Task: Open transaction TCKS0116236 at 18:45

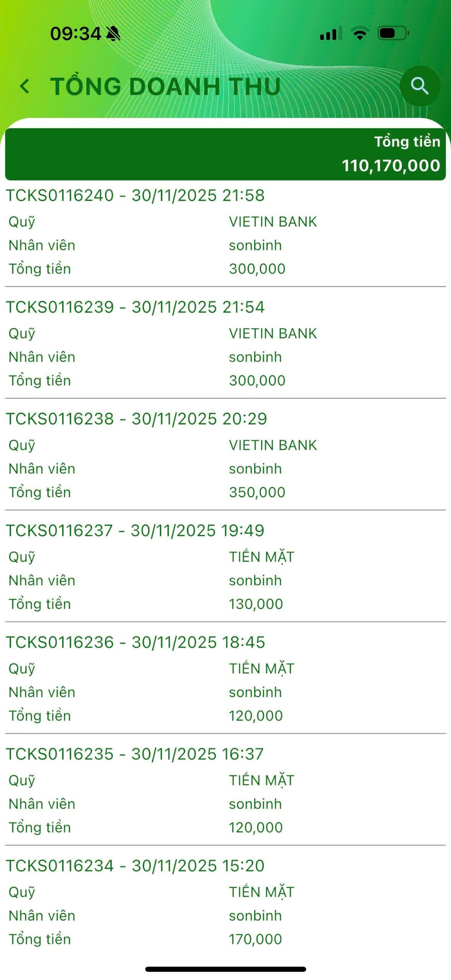Action: tap(135, 642)
